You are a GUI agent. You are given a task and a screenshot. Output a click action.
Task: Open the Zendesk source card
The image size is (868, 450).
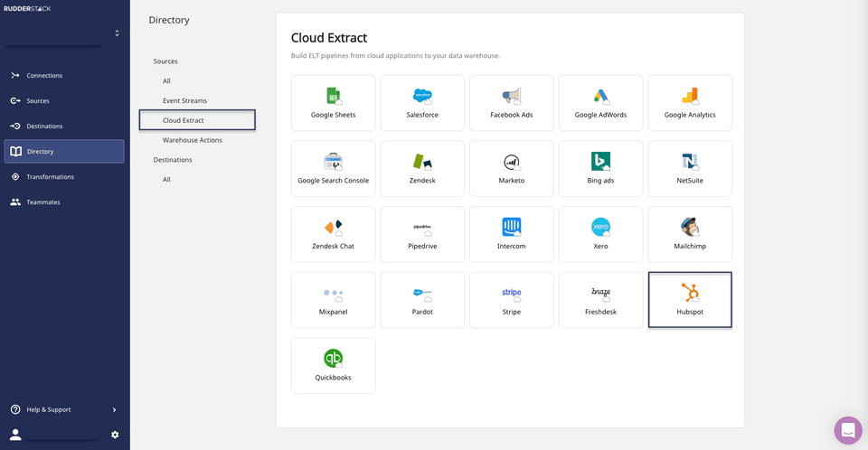pyautogui.click(x=422, y=169)
